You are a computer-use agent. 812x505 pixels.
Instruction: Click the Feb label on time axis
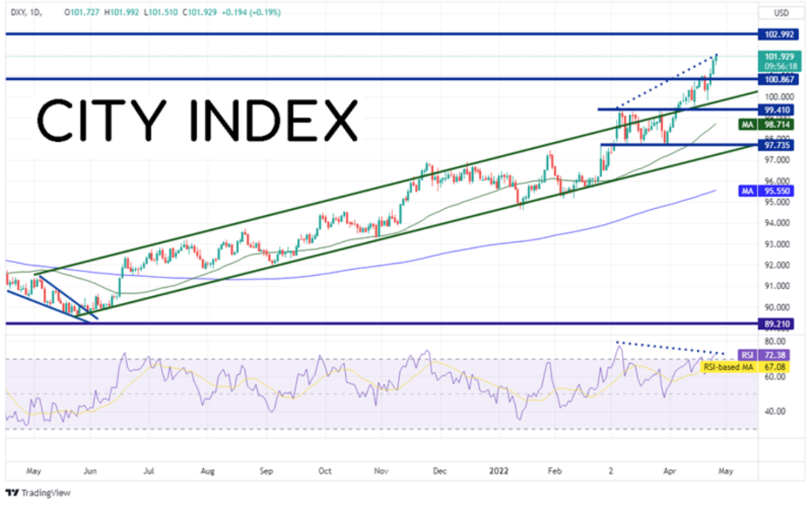555,471
